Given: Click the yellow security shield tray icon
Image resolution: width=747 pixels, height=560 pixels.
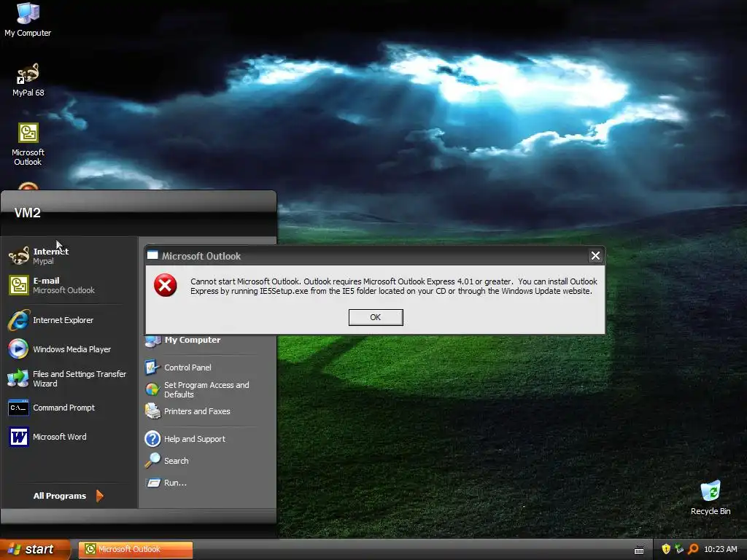Looking at the screenshot, I should point(665,549).
